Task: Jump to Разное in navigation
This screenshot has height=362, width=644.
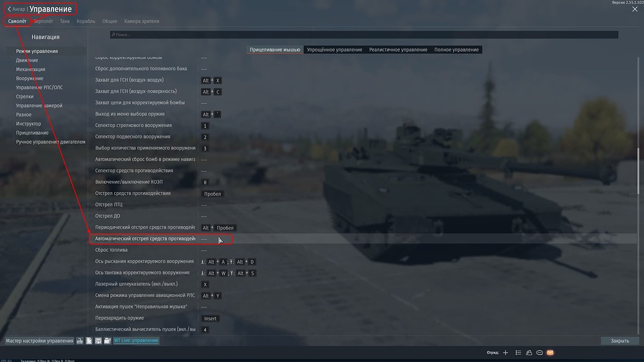Action: coord(23,115)
